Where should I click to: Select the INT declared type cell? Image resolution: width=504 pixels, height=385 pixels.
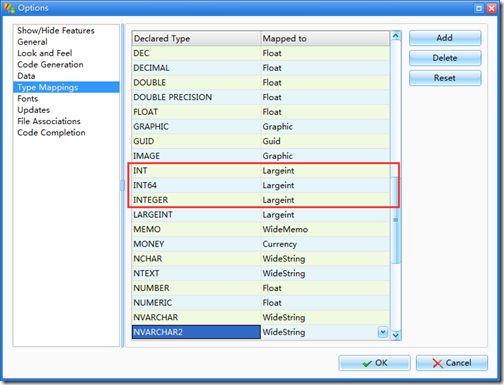196,171
